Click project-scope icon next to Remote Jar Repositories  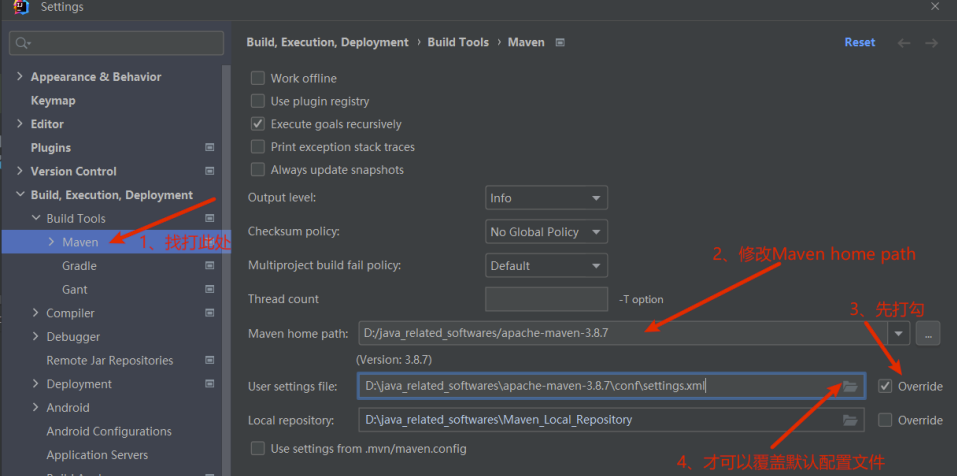pyautogui.click(x=209, y=360)
